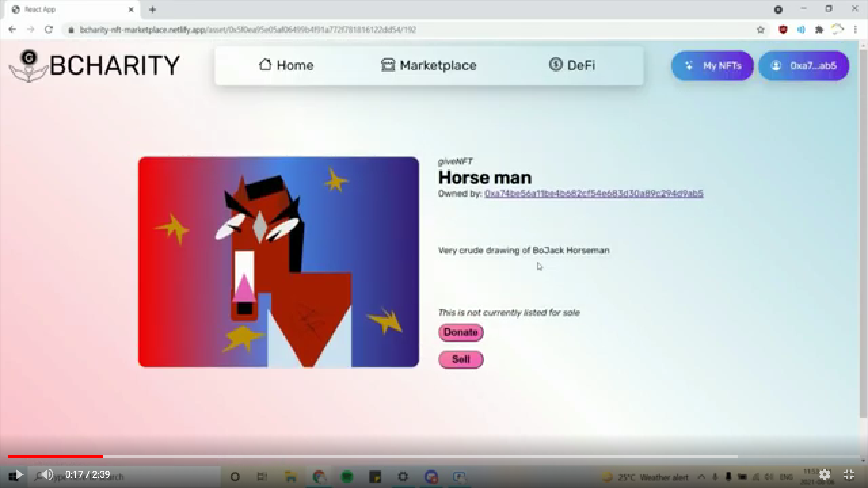Open Task View on the taskbar

262,476
